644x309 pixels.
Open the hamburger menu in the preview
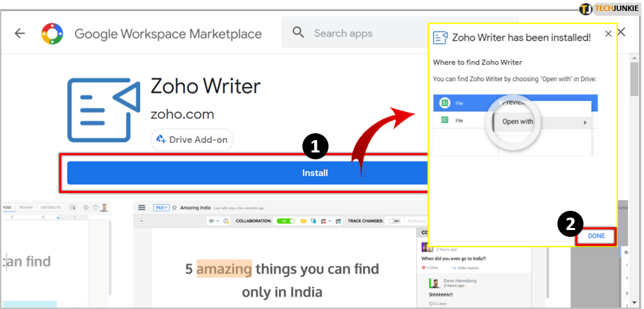point(142,207)
